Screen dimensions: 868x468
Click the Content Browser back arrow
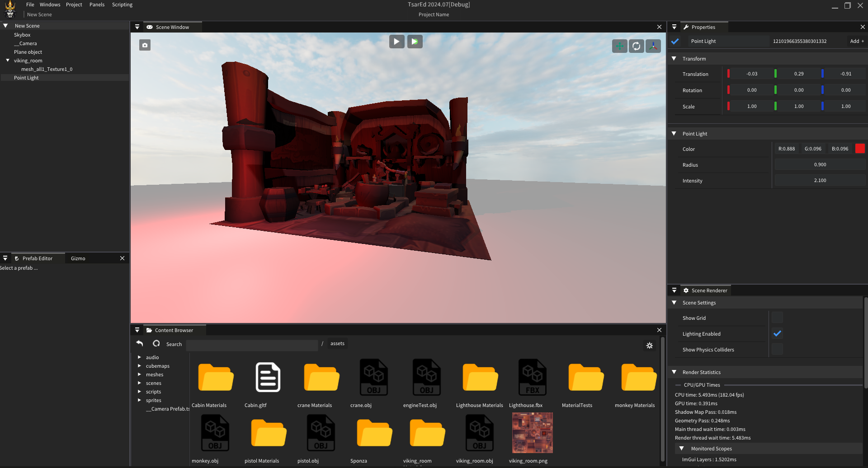click(140, 344)
